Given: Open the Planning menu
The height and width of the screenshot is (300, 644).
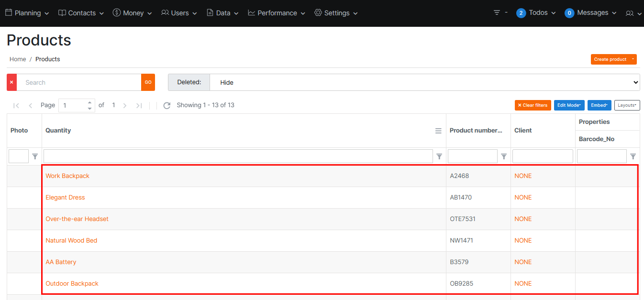Looking at the screenshot, I should click(27, 13).
